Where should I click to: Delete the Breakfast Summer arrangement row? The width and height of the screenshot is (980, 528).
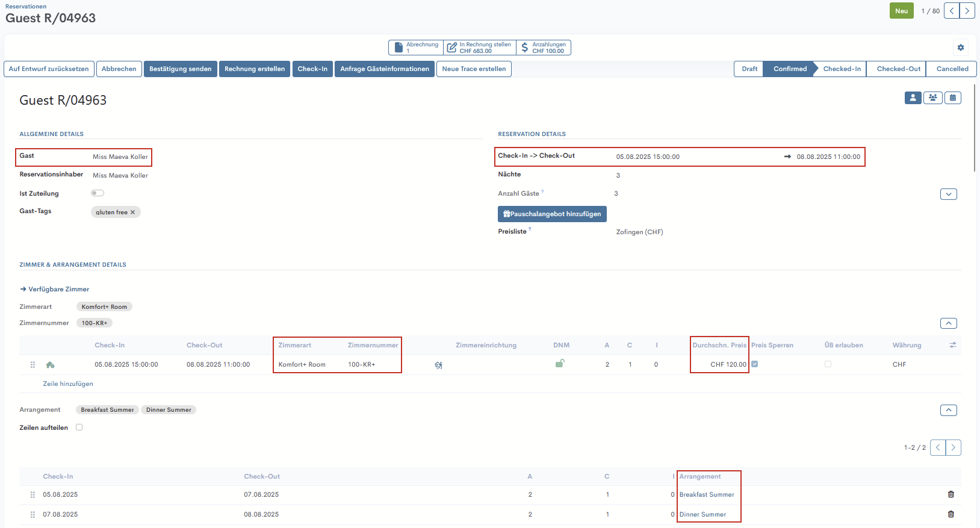[x=951, y=494]
